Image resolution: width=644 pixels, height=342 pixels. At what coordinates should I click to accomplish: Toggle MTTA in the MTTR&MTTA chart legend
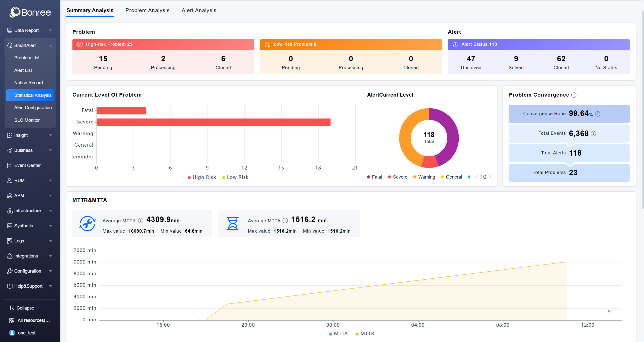click(x=338, y=333)
